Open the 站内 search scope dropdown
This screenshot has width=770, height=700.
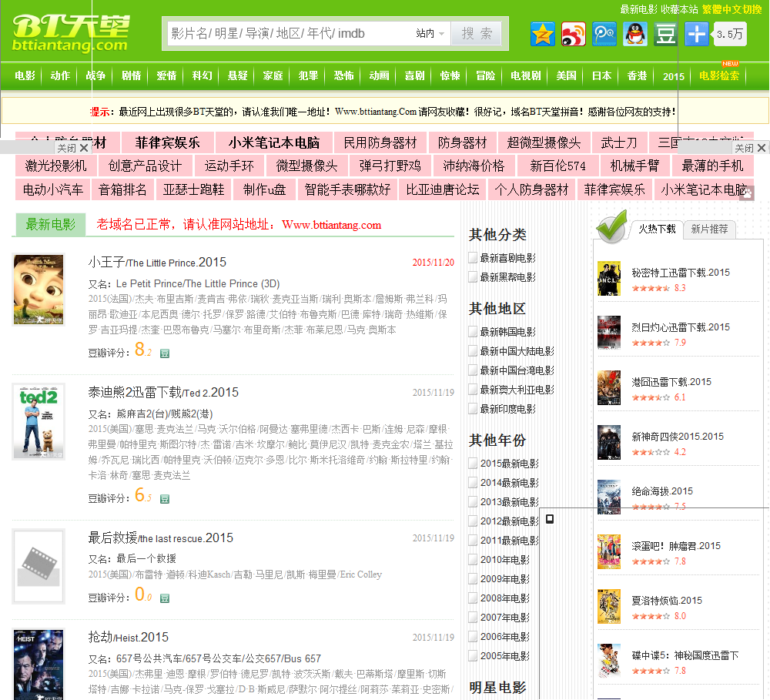click(430, 33)
